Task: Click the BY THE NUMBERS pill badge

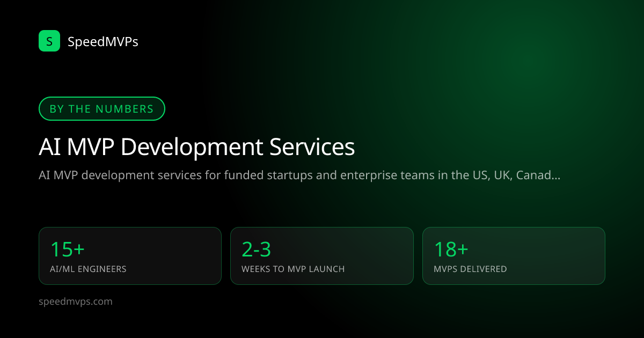Action: click(102, 109)
